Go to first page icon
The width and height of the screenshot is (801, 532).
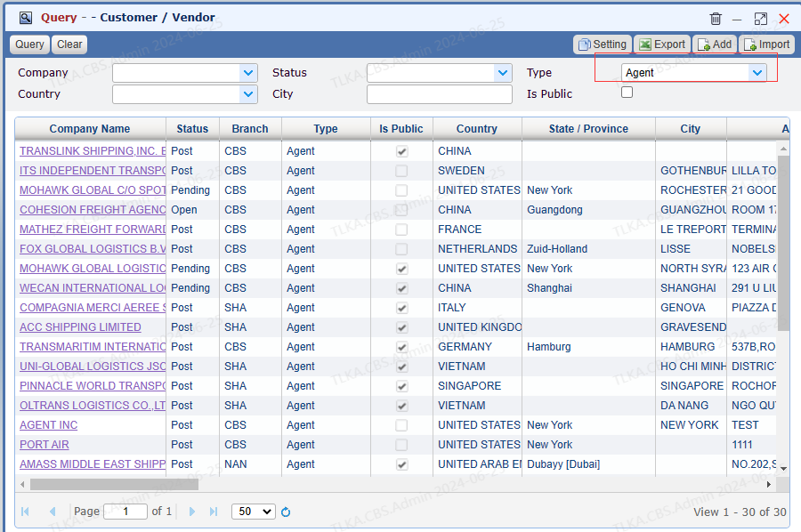(x=25, y=512)
